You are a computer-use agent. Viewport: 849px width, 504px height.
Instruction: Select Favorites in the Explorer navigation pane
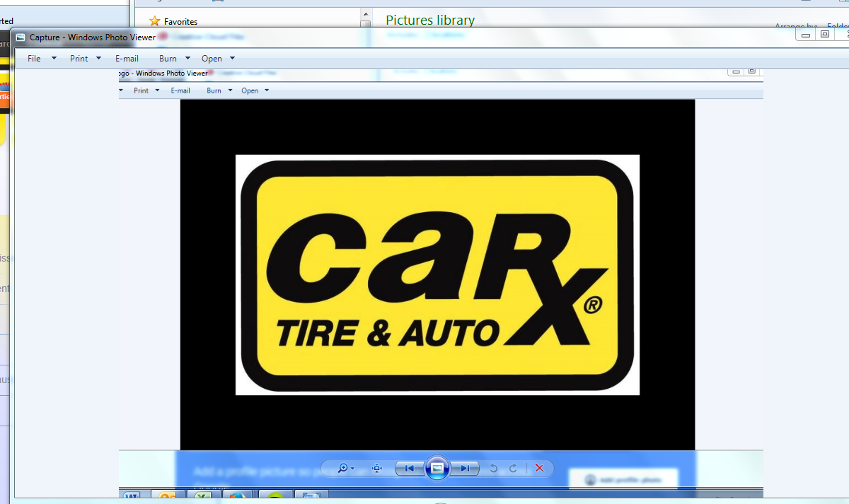click(x=180, y=22)
